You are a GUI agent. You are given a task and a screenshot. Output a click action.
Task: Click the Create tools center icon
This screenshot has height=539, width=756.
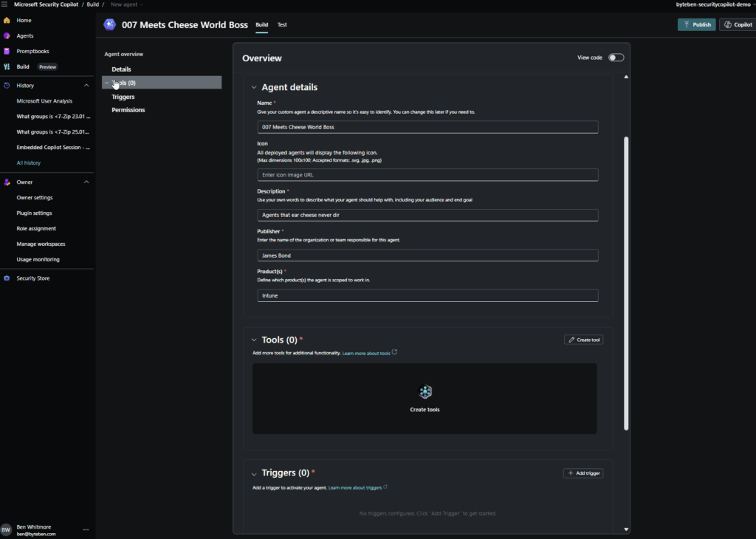click(x=425, y=392)
